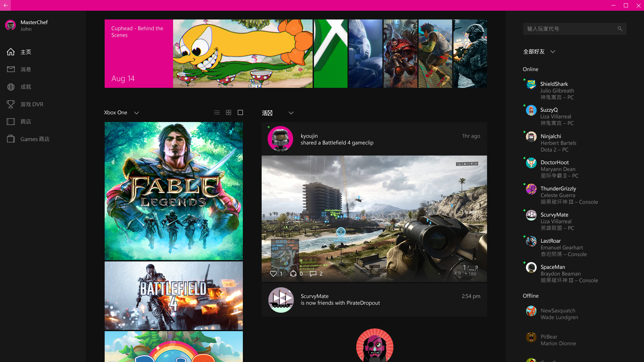This screenshot has width=644, height=362.
Task: Click the search magnifier icon
Action: pos(620,29)
